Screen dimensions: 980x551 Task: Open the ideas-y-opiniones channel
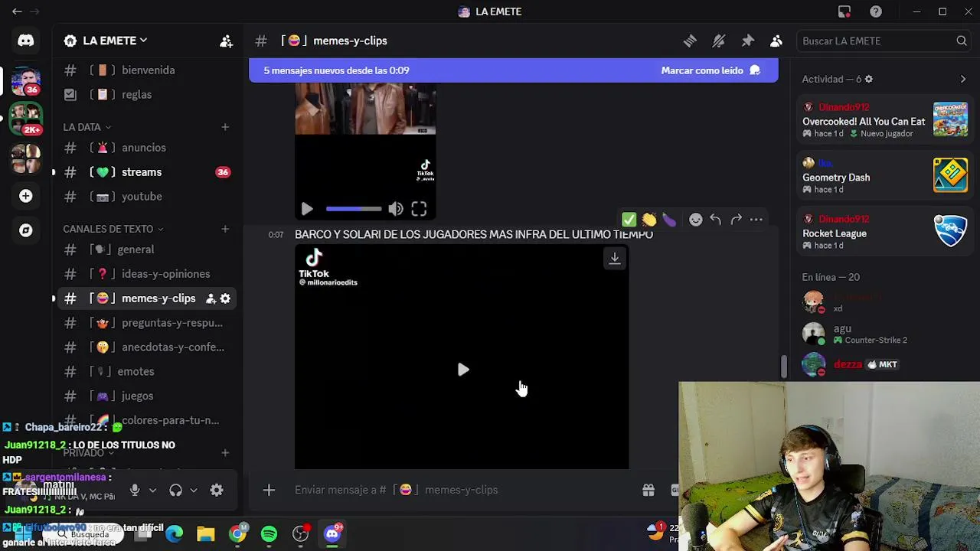(x=146, y=273)
